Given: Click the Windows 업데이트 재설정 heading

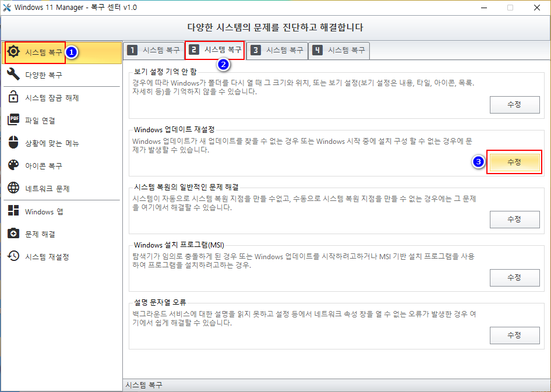Looking at the screenshot, I should click(174, 130).
